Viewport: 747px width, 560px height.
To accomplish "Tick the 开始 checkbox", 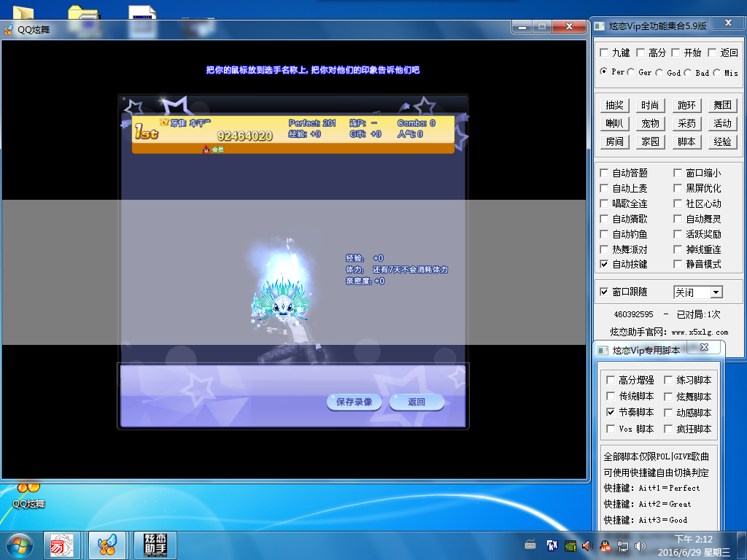I will click(676, 52).
